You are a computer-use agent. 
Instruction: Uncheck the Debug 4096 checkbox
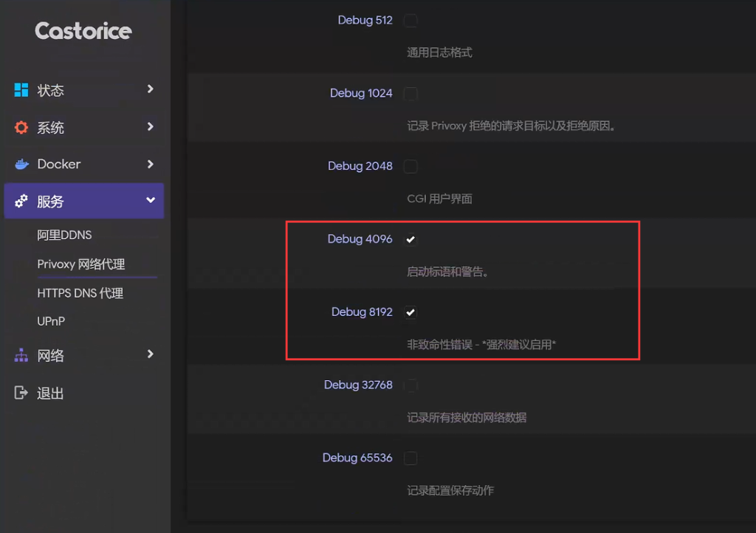click(410, 239)
